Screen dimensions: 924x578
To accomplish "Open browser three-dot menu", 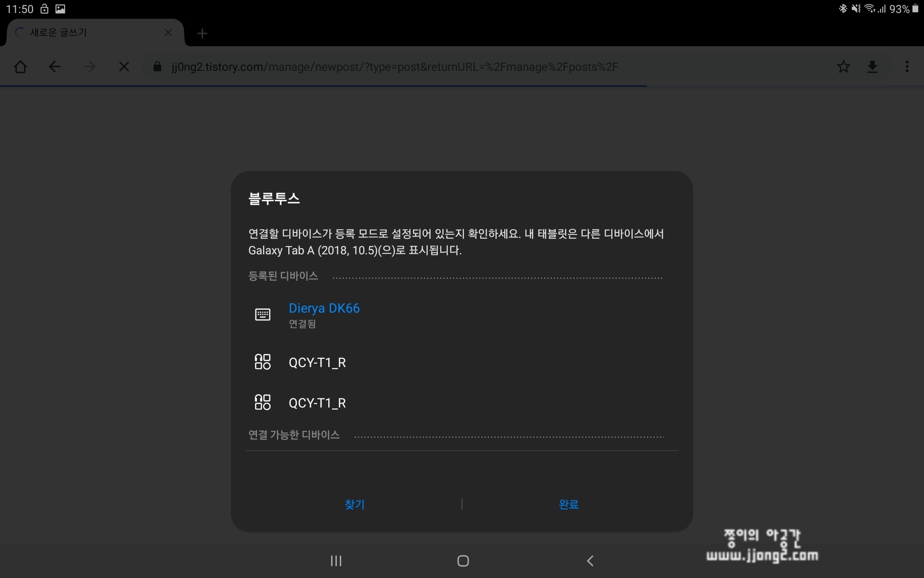I will pos(907,66).
